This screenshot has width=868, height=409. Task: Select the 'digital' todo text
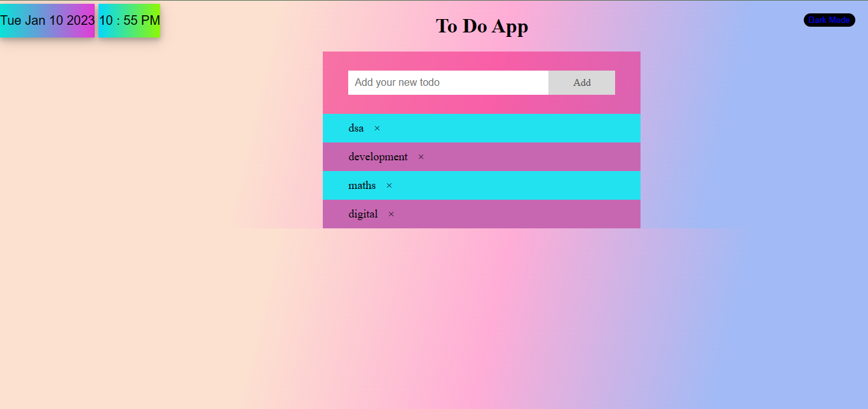tap(363, 214)
